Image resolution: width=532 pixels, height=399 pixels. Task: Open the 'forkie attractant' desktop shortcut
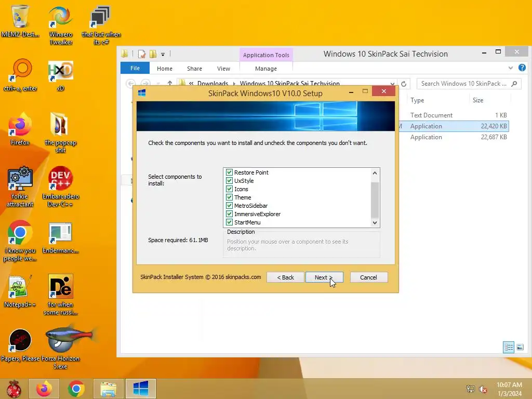click(x=20, y=187)
